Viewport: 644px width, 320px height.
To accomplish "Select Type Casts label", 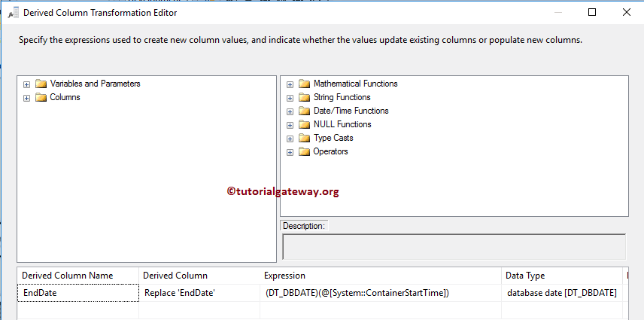I will tap(333, 138).
